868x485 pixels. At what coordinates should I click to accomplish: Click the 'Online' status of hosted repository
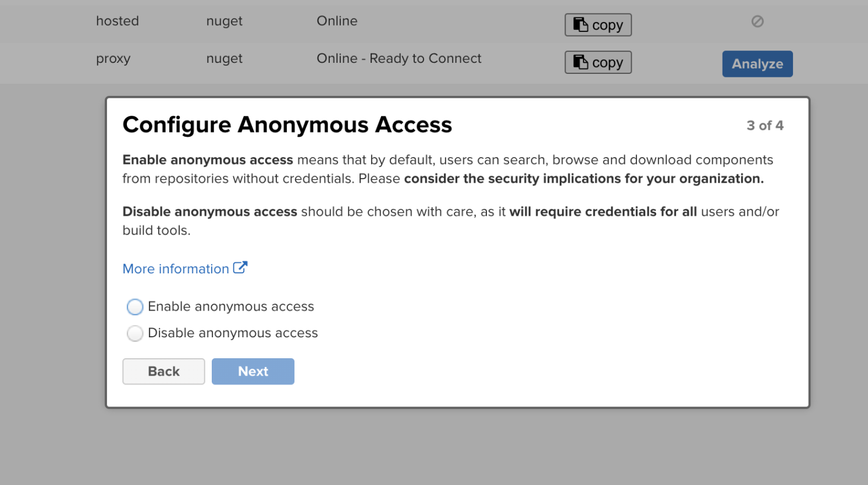click(x=337, y=21)
